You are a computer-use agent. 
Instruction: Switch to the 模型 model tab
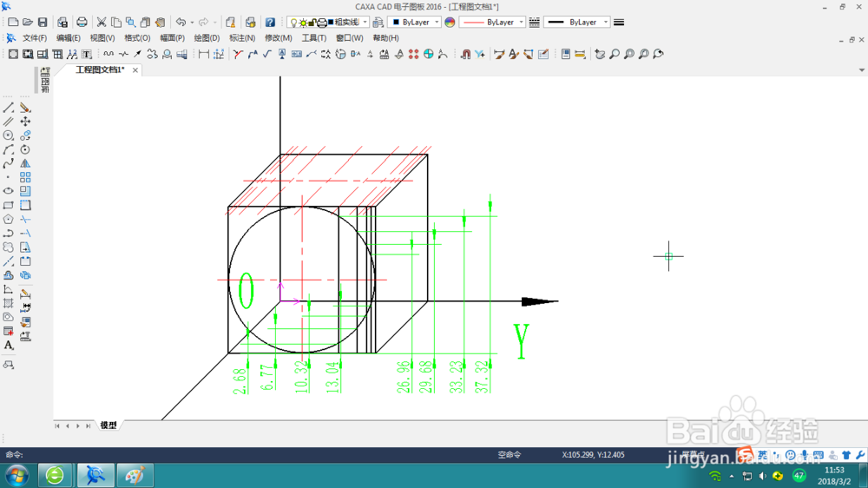click(108, 425)
